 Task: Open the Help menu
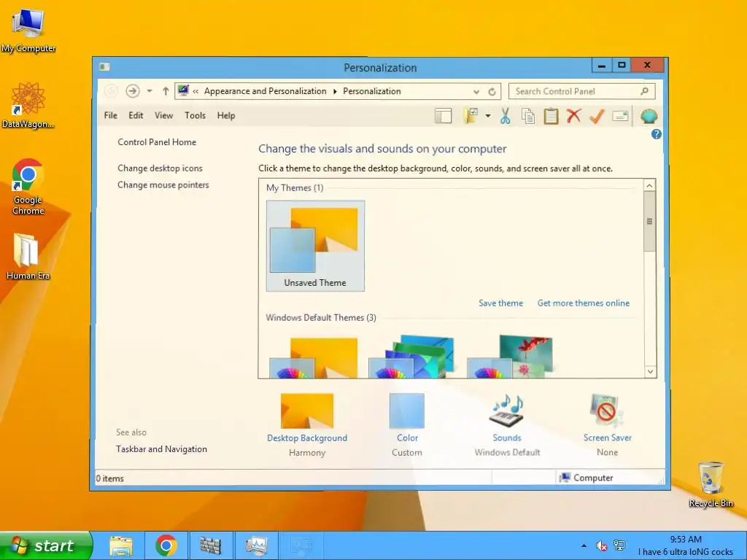(226, 115)
